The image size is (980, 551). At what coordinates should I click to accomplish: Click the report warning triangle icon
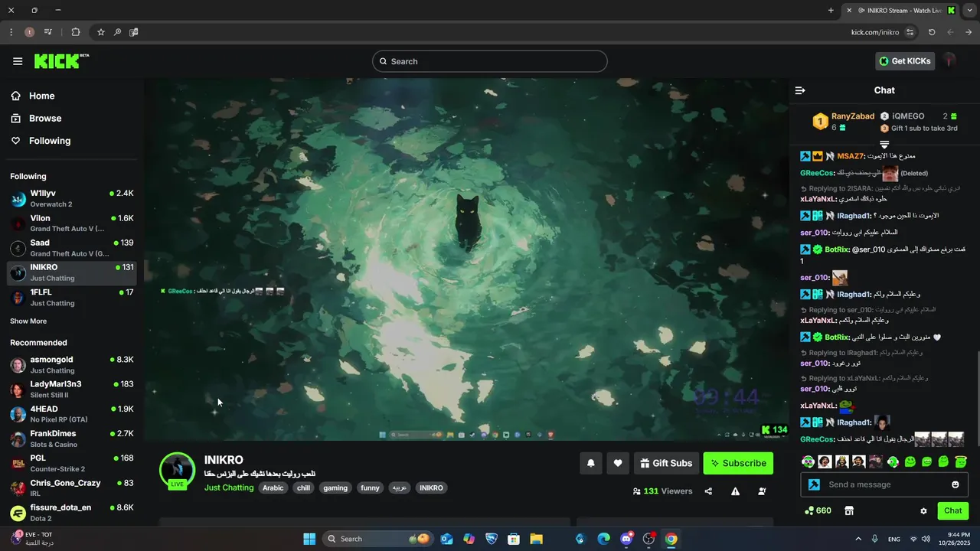point(735,491)
